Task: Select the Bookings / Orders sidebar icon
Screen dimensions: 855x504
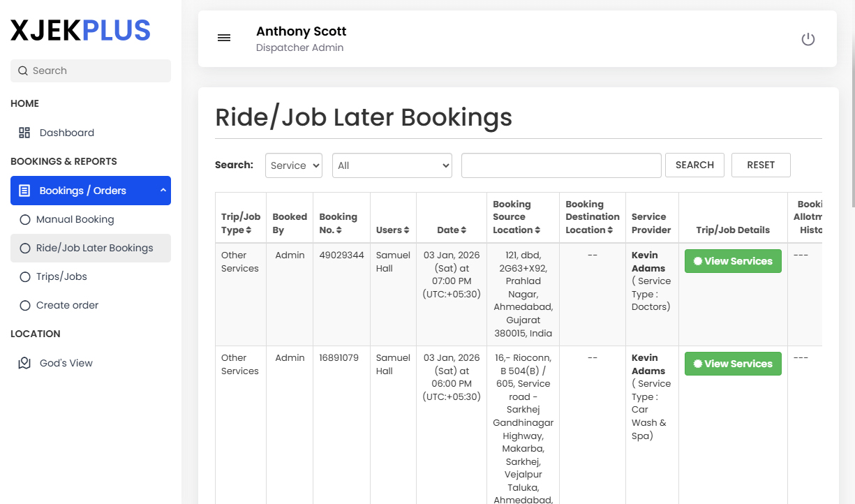Action: (24, 190)
